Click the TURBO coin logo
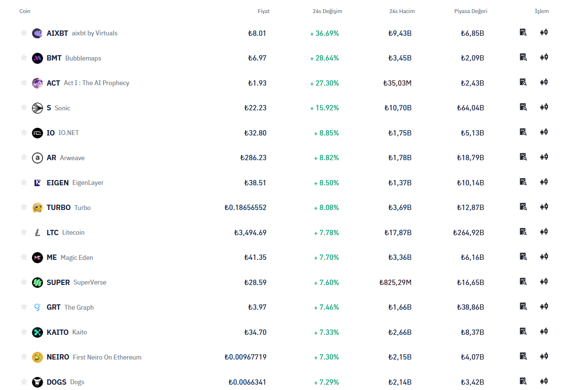The width and height of the screenshot is (588, 390). coord(37,208)
